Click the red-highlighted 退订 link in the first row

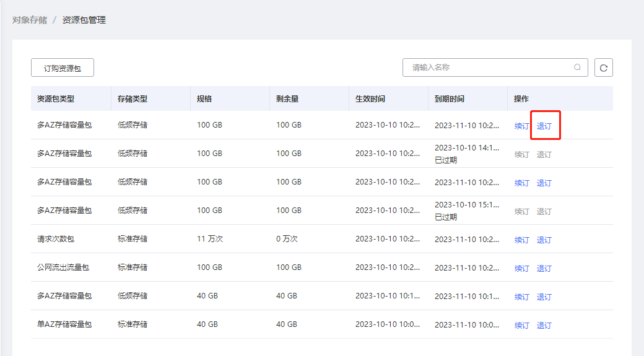pos(544,126)
